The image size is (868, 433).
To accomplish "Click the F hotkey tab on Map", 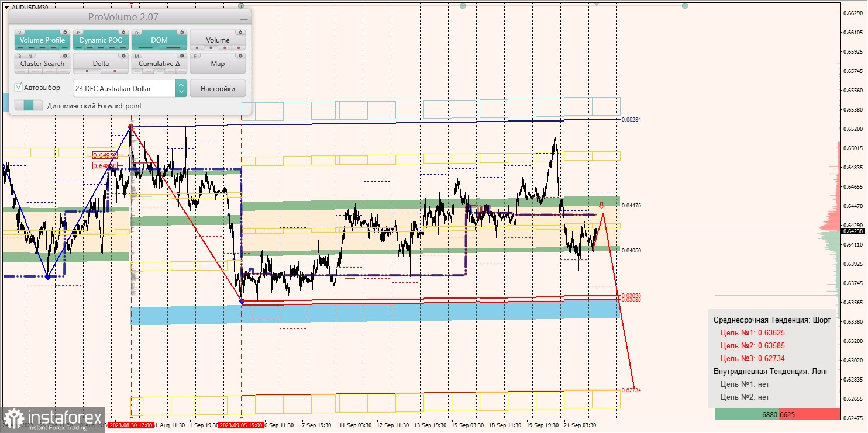I will tap(196, 56).
